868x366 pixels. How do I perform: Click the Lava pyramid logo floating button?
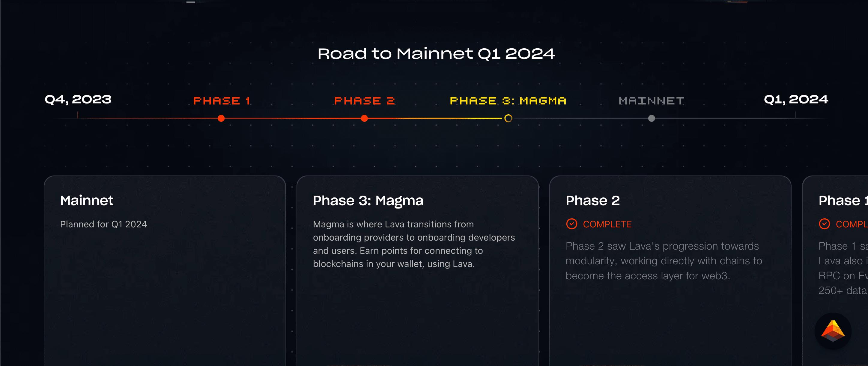click(x=833, y=331)
